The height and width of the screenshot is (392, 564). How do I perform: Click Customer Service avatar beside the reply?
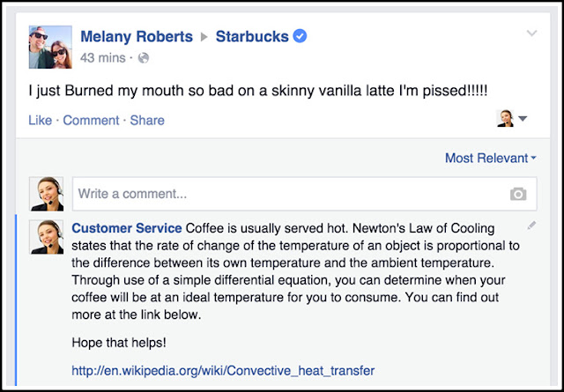click(x=46, y=237)
